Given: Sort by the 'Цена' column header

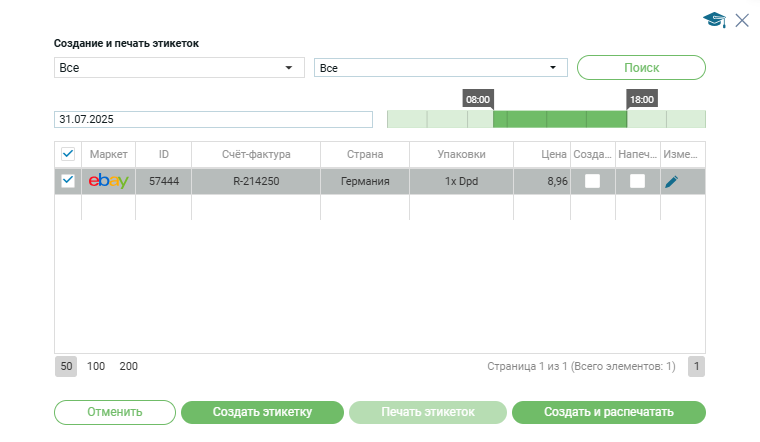Looking at the screenshot, I should [x=554, y=155].
